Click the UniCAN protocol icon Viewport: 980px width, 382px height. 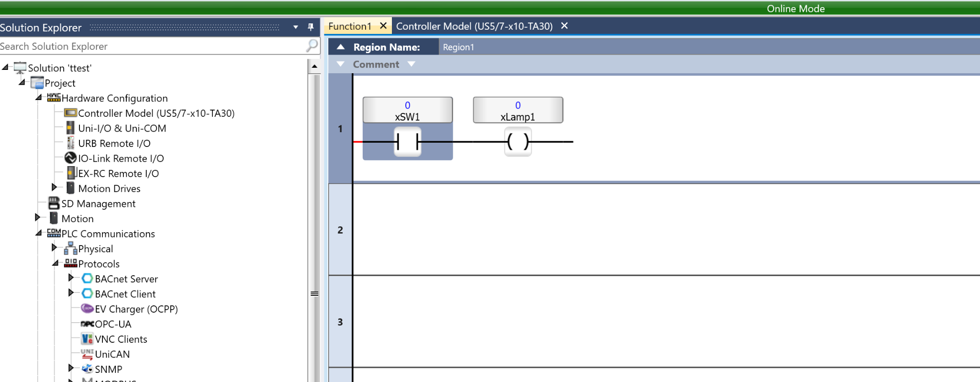click(87, 354)
